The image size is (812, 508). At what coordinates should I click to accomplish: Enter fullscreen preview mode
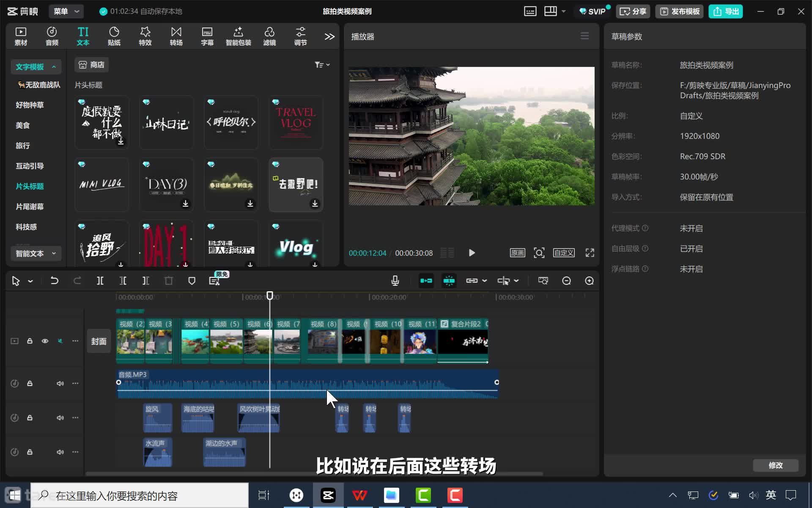[x=590, y=253]
